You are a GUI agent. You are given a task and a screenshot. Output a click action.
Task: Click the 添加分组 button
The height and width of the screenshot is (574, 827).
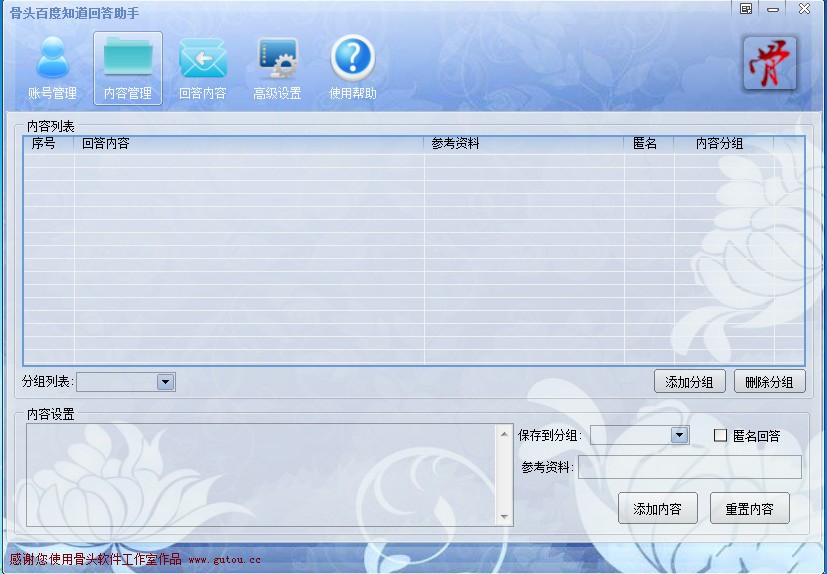pyautogui.click(x=689, y=381)
